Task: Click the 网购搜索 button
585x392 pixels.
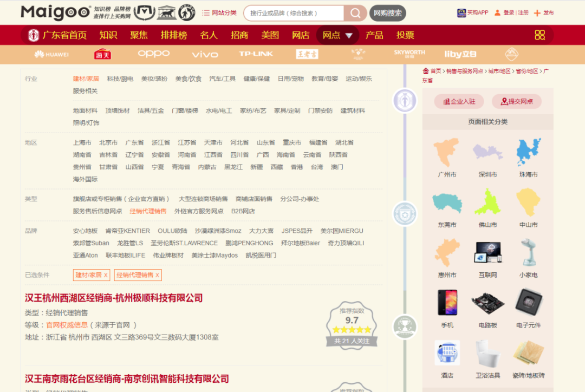Action: pyautogui.click(x=388, y=13)
